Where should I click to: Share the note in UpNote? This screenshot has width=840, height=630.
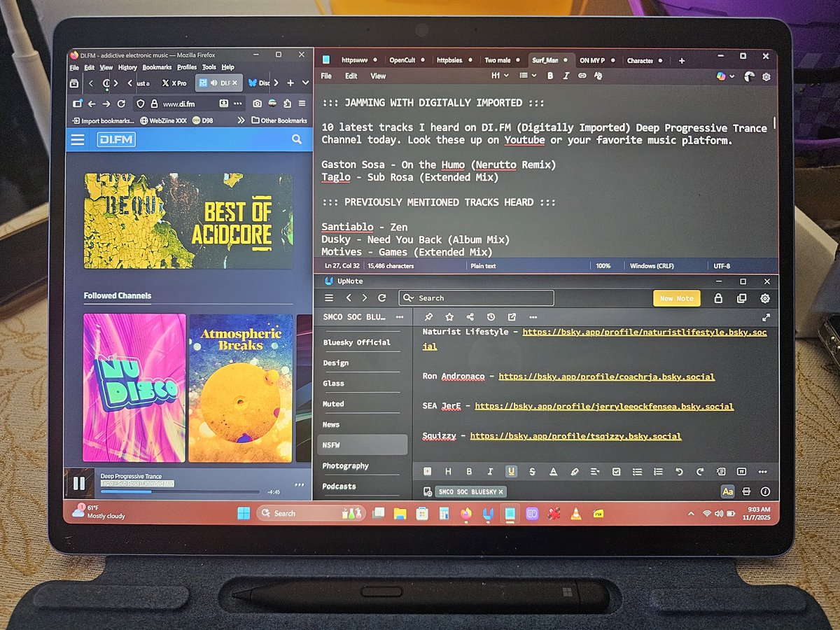coord(470,317)
